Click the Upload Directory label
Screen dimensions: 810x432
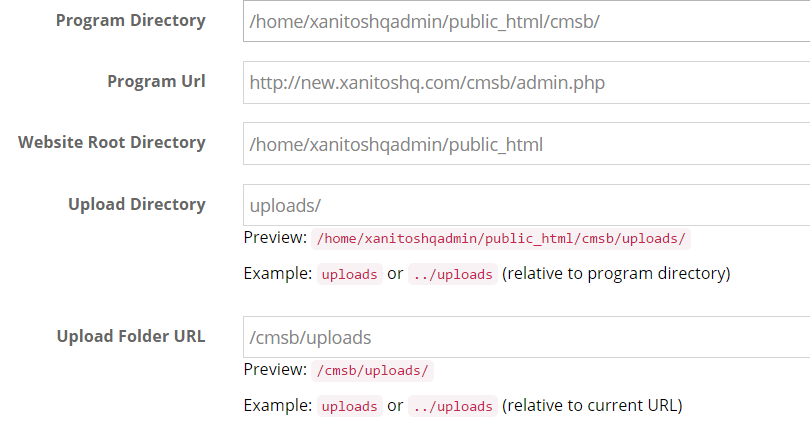click(137, 204)
